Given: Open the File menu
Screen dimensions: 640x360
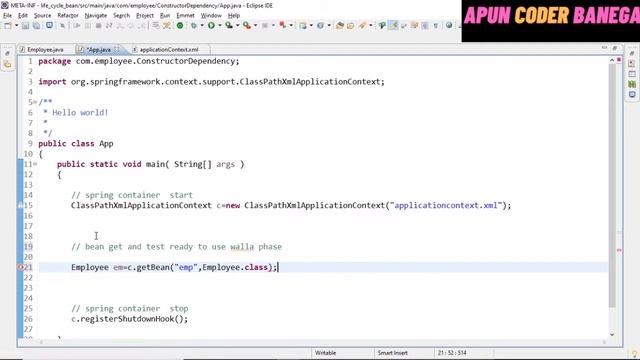Looking at the screenshot, I should point(7,16).
